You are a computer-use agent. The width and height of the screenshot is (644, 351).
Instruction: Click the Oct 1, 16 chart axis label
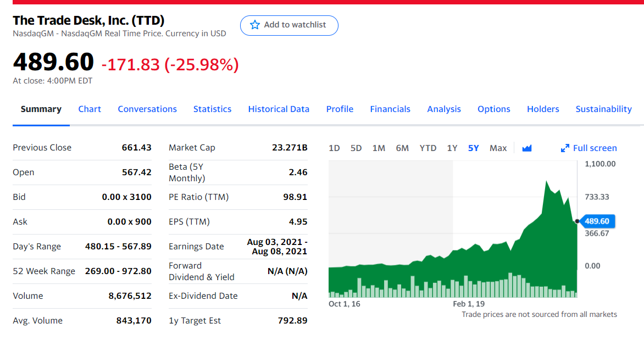click(x=344, y=304)
